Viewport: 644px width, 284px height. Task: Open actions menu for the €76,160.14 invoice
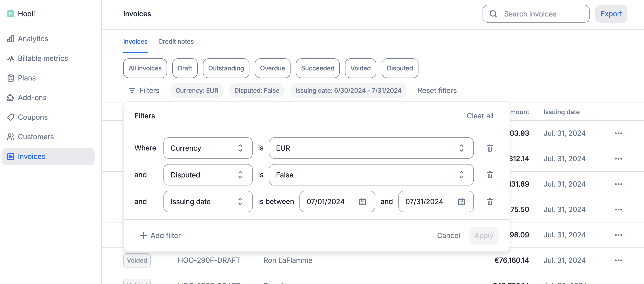[x=618, y=260]
